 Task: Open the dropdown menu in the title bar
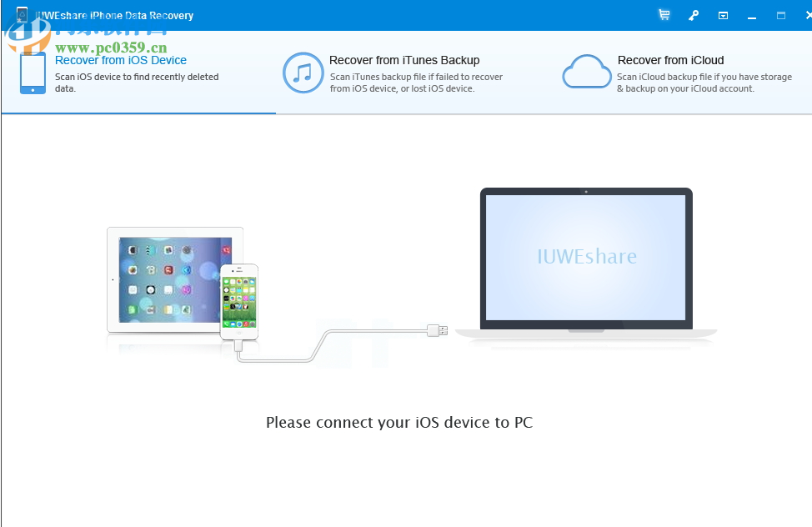(x=722, y=14)
